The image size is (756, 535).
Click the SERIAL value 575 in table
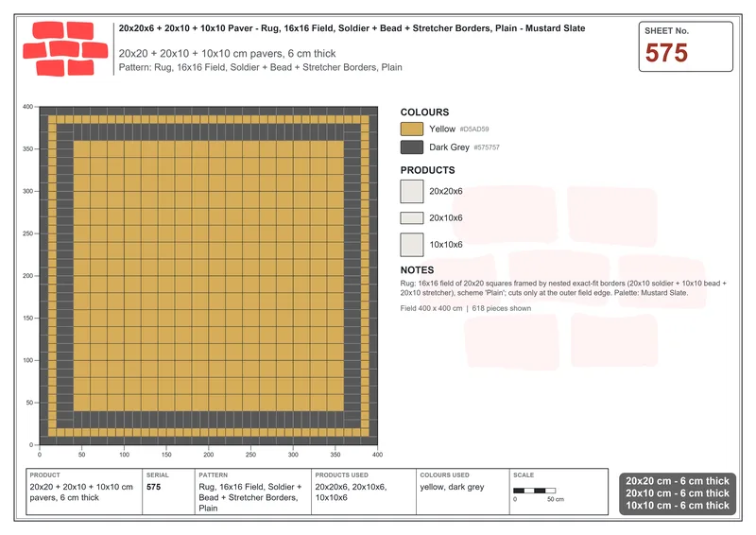coord(154,487)
